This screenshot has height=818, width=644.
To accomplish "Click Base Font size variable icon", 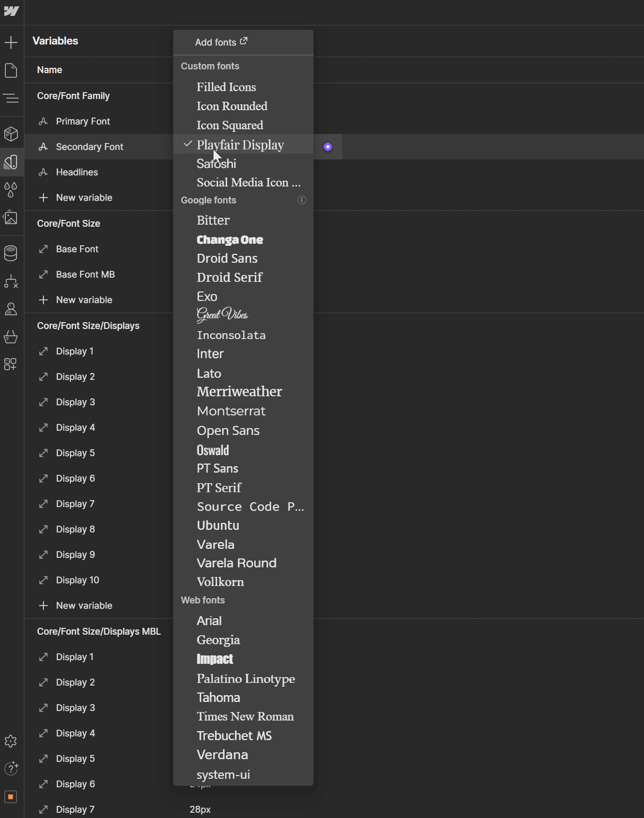I will [43, 249].
